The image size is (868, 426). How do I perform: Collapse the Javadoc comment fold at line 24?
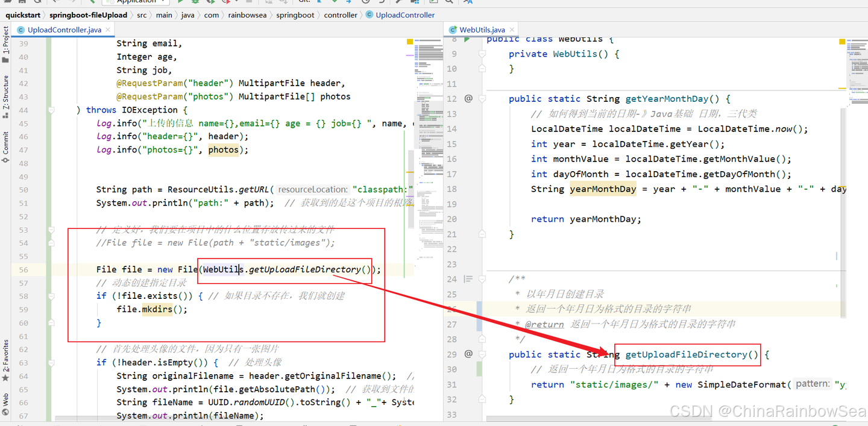(x=482, y=280)
